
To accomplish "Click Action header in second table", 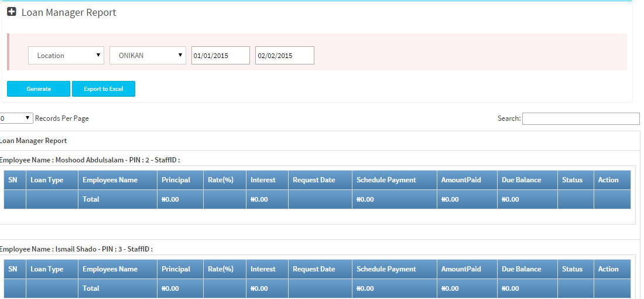I will (608, 269).
